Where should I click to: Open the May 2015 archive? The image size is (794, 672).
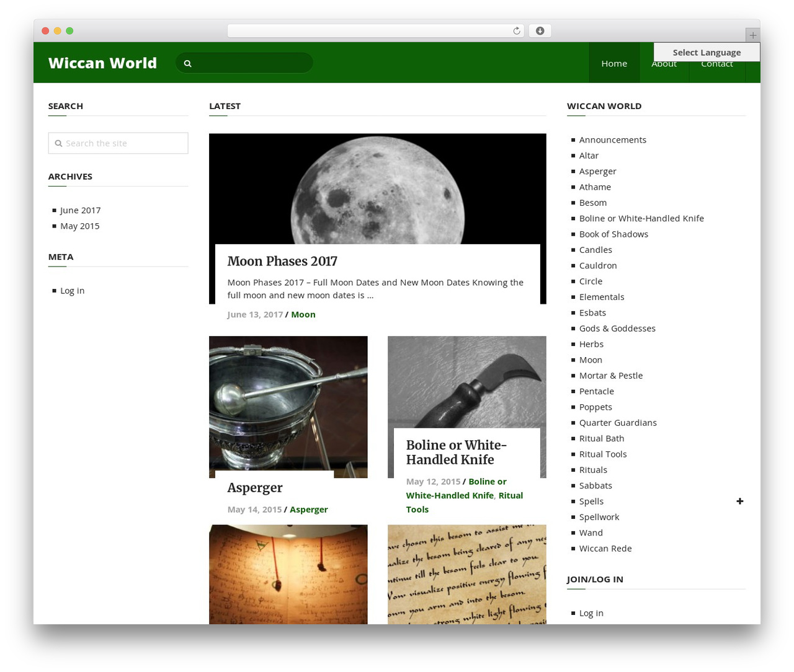click(79, 226)
